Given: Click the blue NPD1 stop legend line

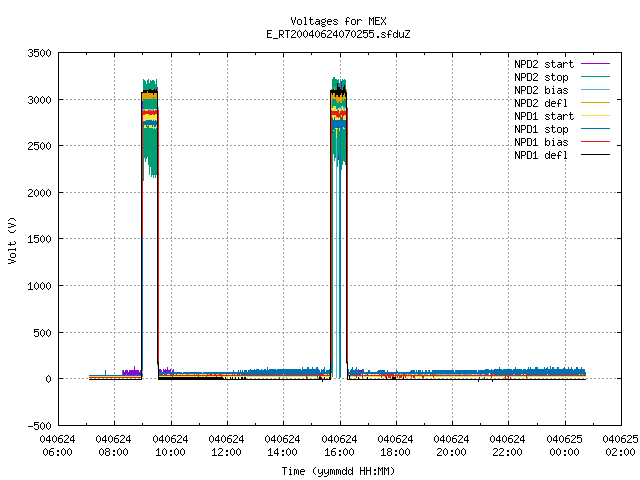Looking at the screenshot, I should (x=596, y=129).
